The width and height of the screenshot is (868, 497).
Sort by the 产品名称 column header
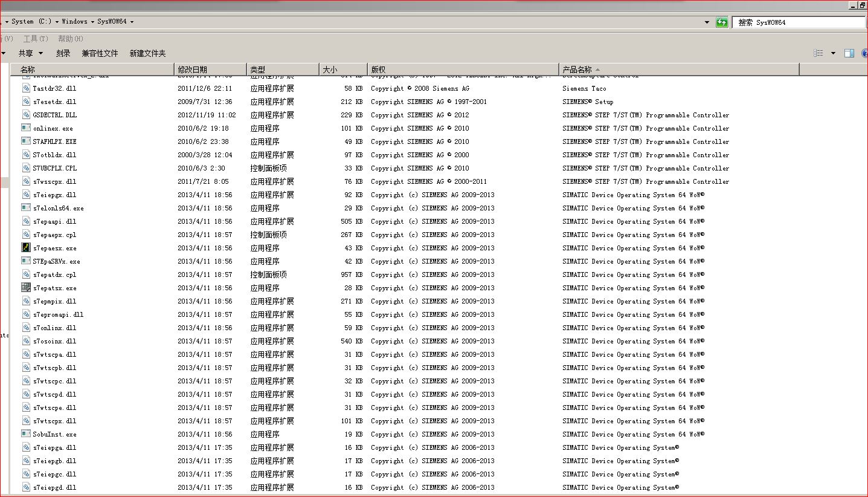(680, 70)
